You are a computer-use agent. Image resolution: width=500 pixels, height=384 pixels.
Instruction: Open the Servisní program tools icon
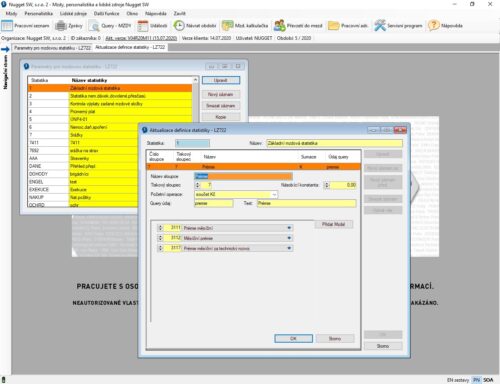click(380, 25)
